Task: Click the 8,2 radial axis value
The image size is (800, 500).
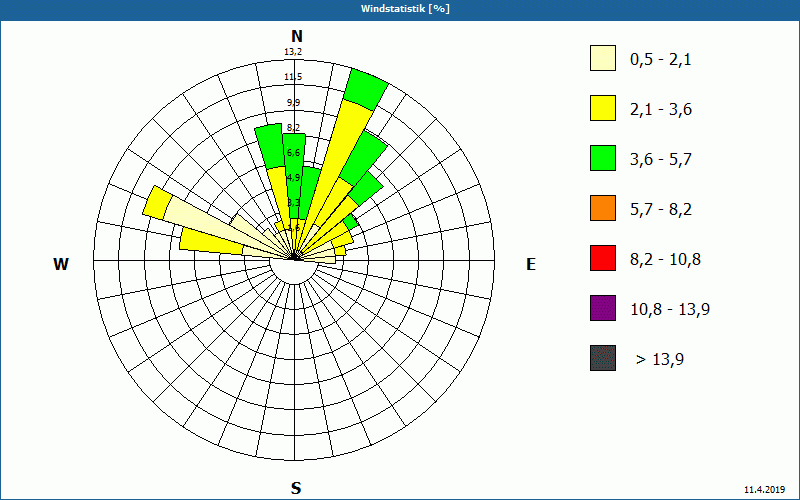Action: pyautogui.click(x=293, y=128)
